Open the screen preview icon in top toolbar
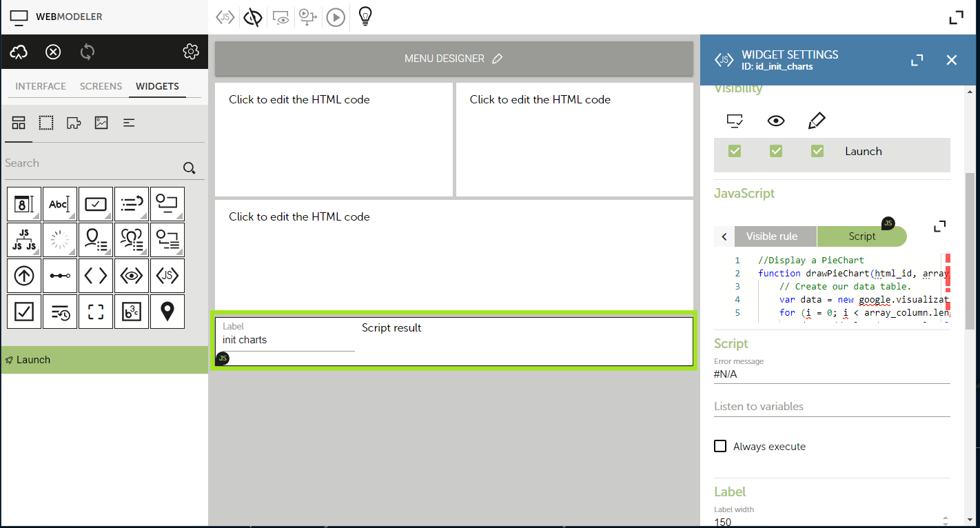The image size is (980, 528). point(280,17)
